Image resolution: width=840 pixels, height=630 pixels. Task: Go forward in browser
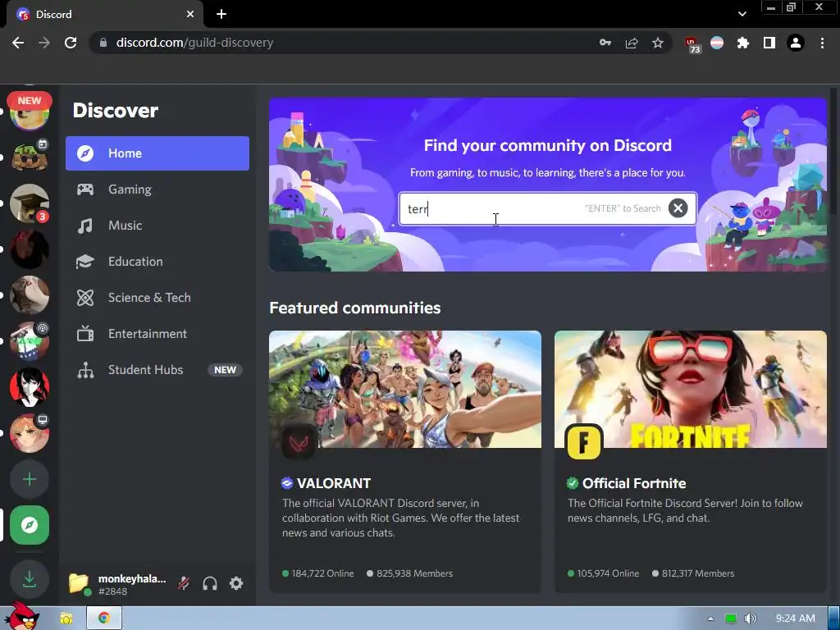pyautogui.click(x=44, y=43)
